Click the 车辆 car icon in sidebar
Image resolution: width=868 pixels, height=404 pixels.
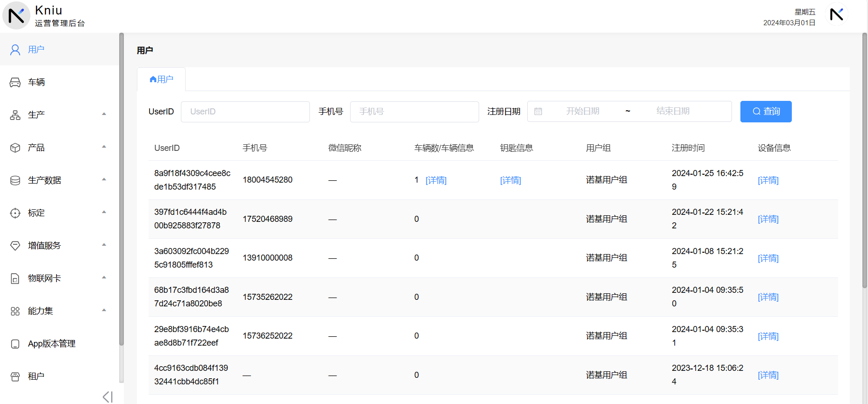click(x=15, y=82)
